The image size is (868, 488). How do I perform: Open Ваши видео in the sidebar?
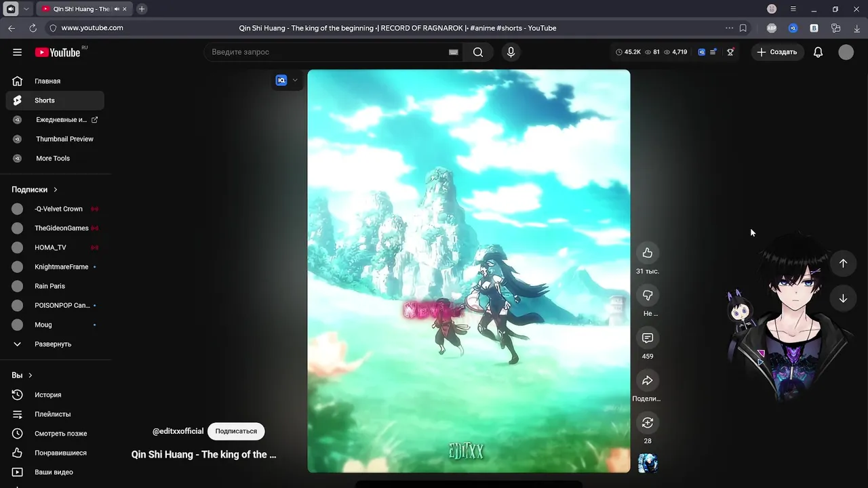pyautogui.click(x=54, y=472)
